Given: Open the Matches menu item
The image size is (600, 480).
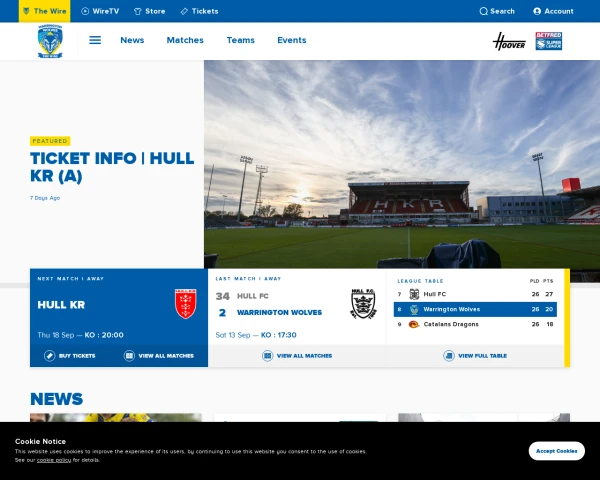Looking at the screenshot, I should (x=185, y=40).
